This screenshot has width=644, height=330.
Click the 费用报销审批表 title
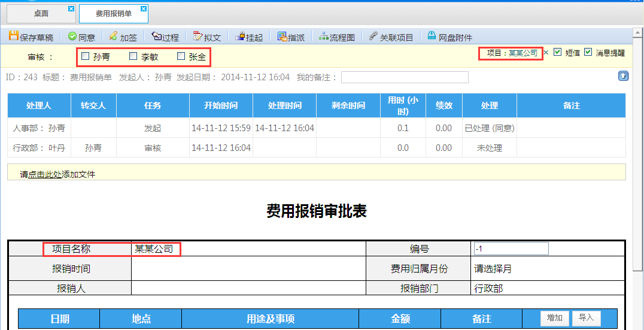coord(317,211)
